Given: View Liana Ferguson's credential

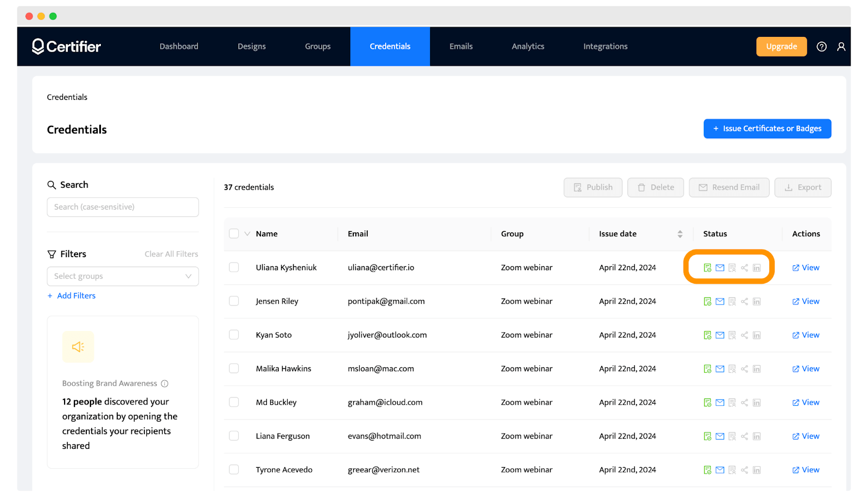Looking at the screenshot, I should (806, 436).
